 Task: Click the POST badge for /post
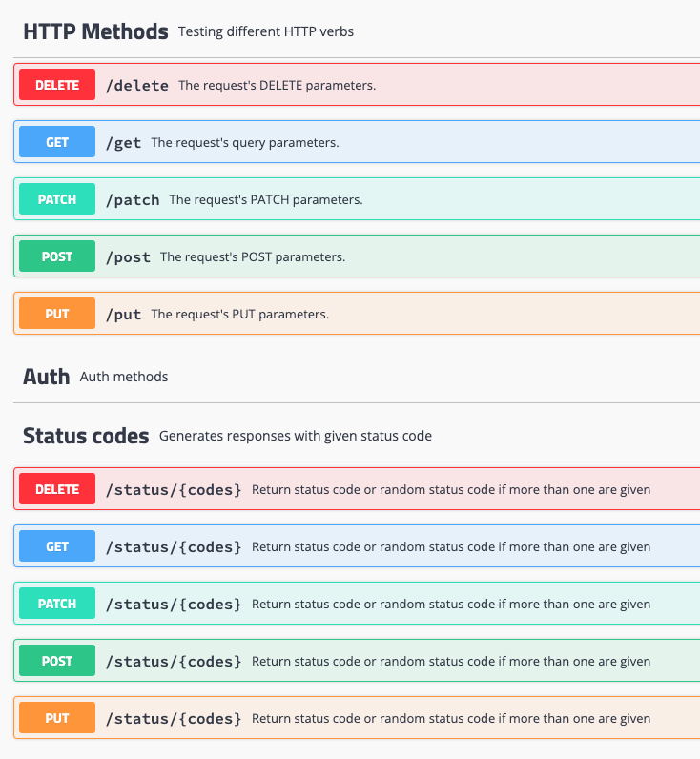57,256
